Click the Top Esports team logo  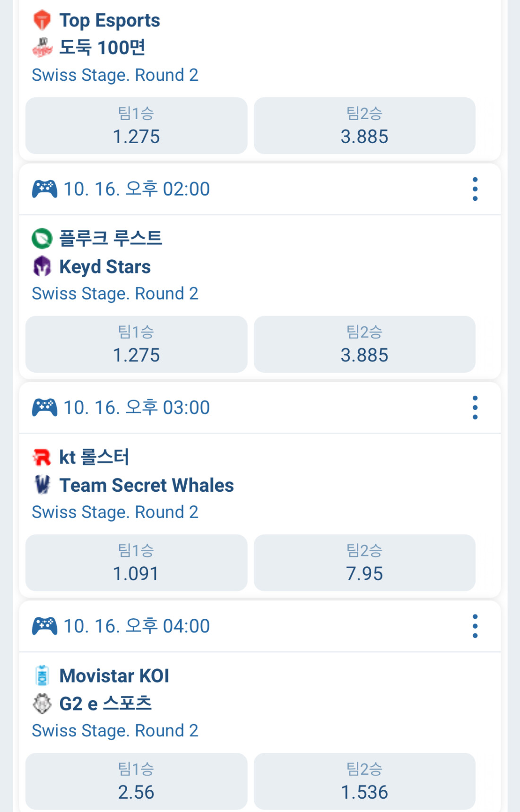pyautogui.click(x=42, y=20)
